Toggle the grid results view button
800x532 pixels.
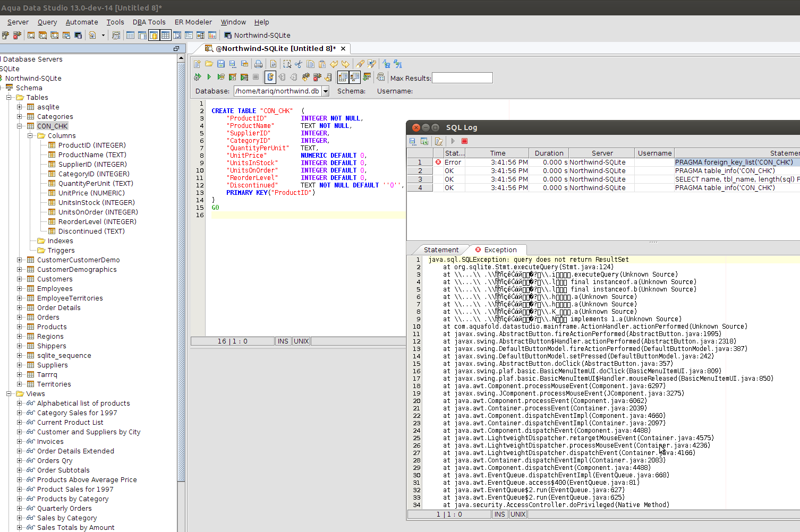[343, 78]
